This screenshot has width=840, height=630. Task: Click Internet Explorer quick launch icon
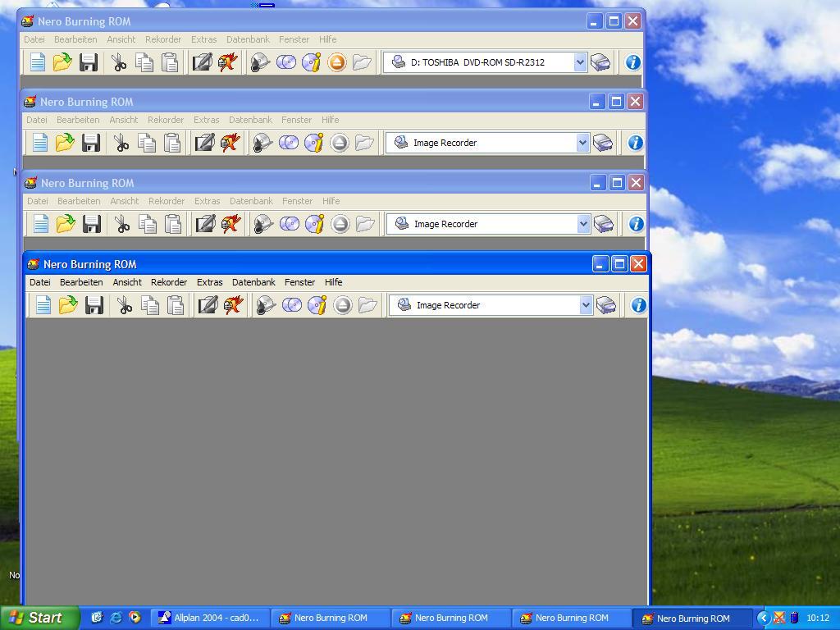coord(116,618)
